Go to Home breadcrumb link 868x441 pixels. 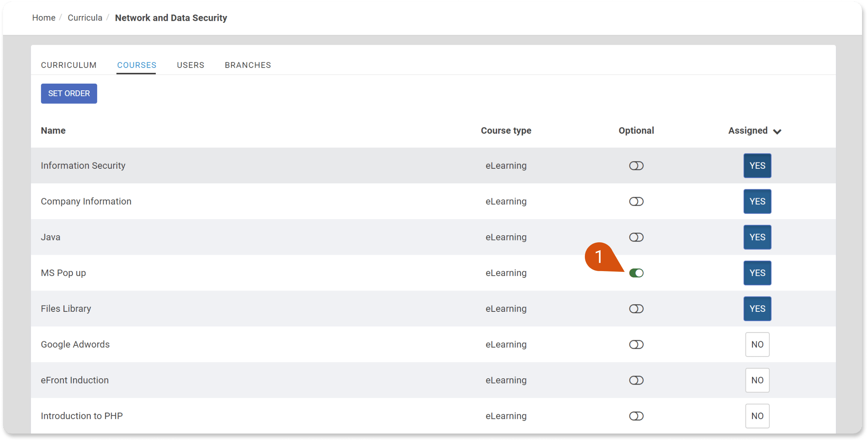[x=44, y=18]
